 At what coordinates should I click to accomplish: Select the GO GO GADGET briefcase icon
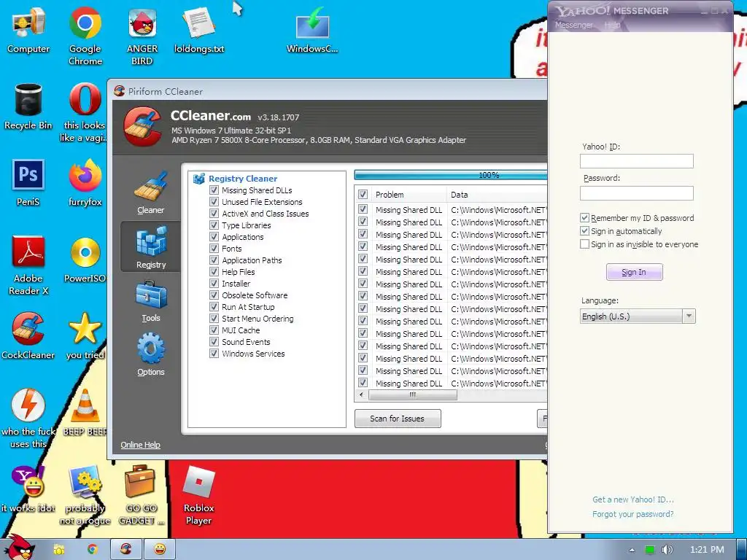point(142,495)
